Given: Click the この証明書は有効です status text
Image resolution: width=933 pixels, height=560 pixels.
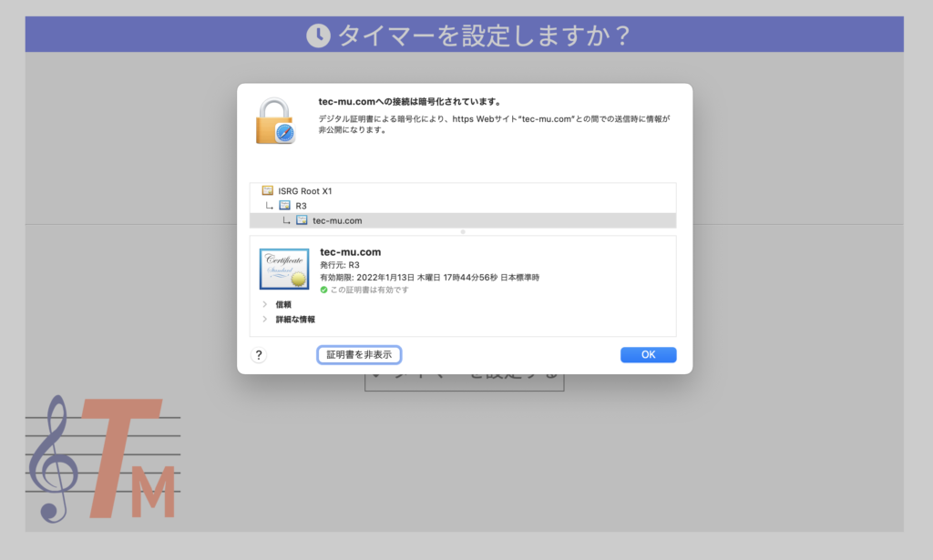Looking at the screenshot, I should [370, 290].
